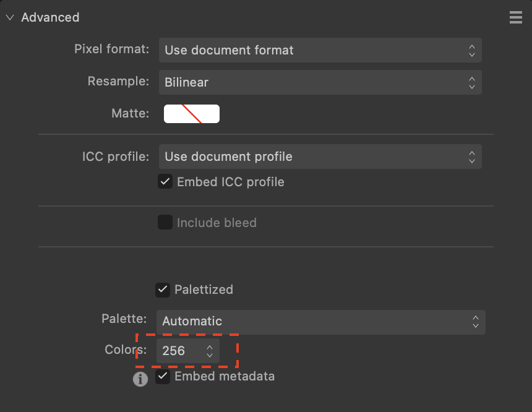Uncheck Embed ICC profile checkbox
The width and height of the screenshot is (532, 412).
coord(165,182)
